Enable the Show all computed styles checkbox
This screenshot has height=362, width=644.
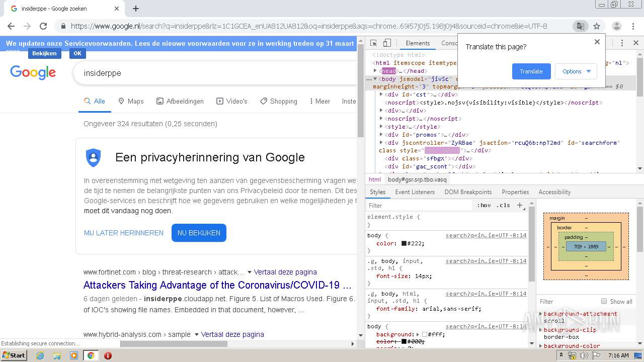pos(604,301)
